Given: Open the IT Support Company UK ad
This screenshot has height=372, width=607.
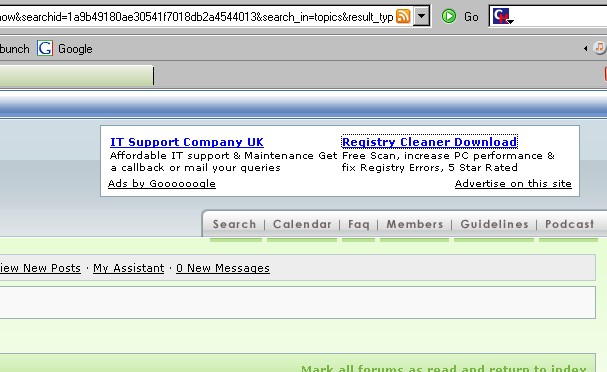Looking at the screenshot, I should point(187,142).
